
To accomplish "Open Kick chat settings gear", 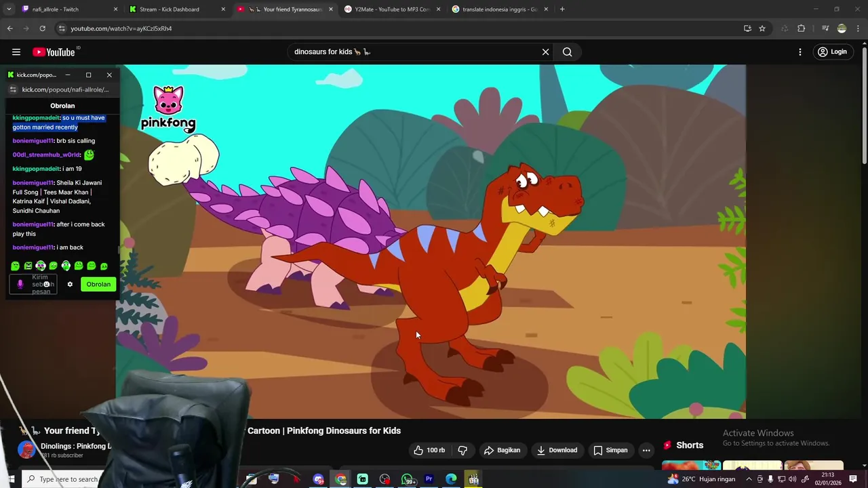I will 70,285.
